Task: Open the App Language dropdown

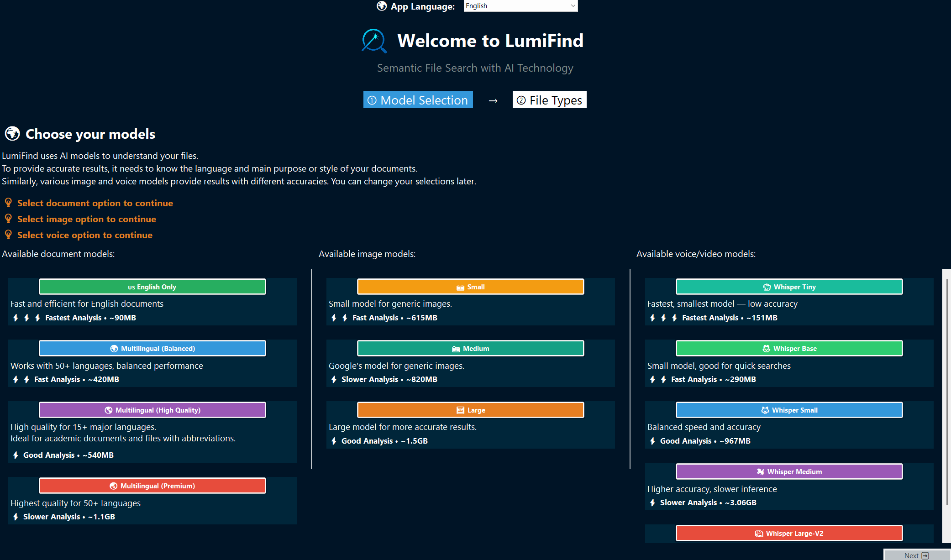Action: tap(520, 6)
